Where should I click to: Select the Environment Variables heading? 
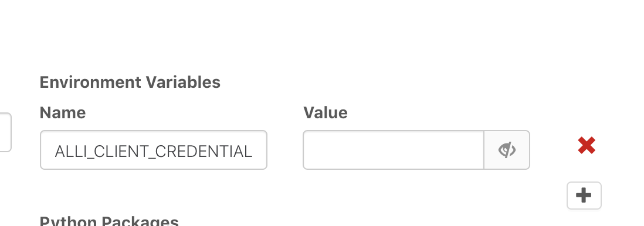tap(130, 83)
